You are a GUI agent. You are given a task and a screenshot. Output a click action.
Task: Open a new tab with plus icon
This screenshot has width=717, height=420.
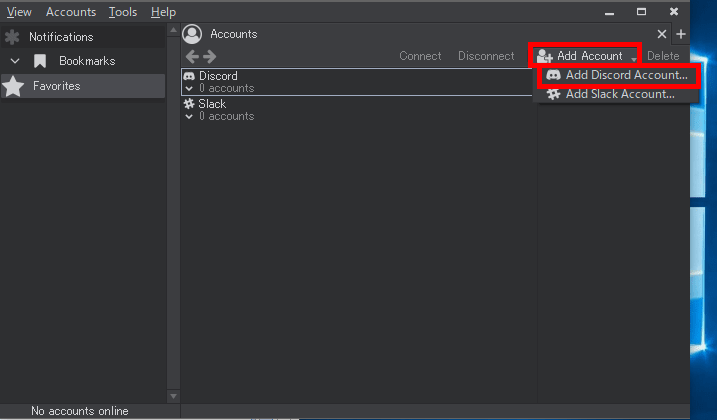680,34
